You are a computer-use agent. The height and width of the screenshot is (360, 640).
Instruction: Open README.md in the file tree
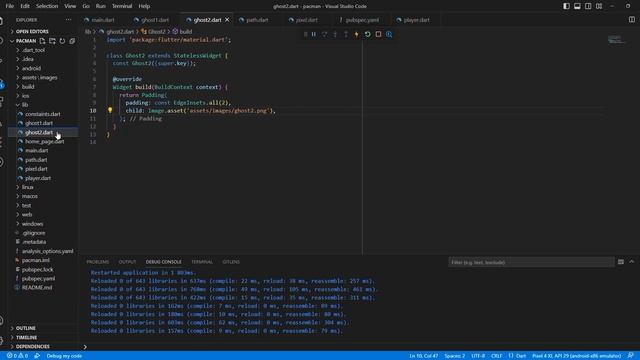[x=37, y=288]
